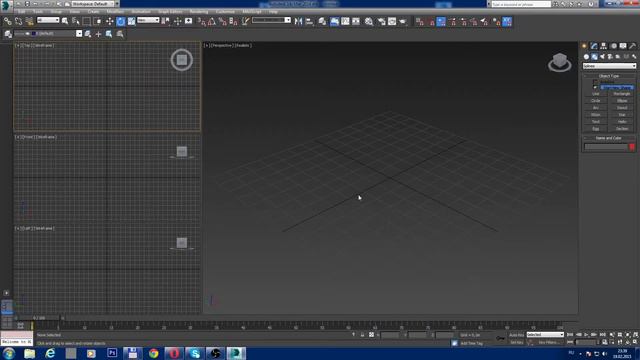Screen dimensions: 640x360
Task: Open the named selection sets dropdown
Action: click(271, 20)
